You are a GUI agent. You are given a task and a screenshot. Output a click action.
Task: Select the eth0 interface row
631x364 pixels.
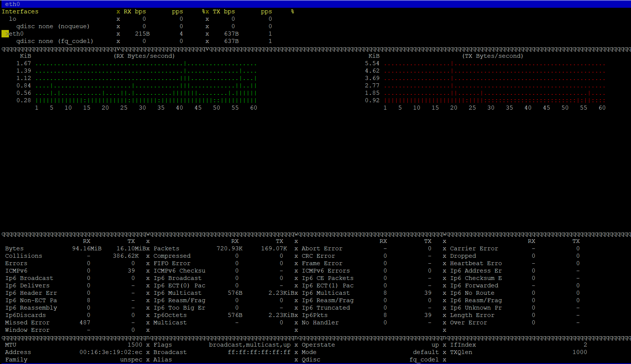click(x=16, y=34)
